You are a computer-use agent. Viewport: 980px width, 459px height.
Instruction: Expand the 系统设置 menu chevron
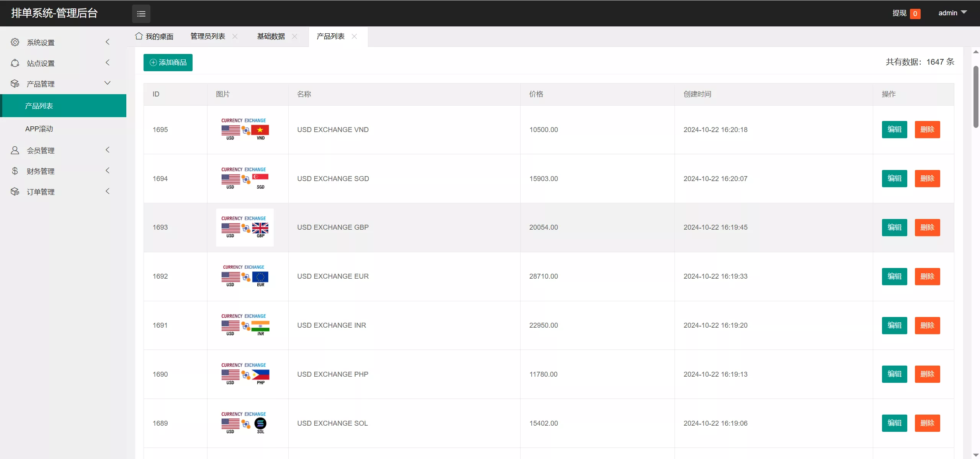coord(108,42)
